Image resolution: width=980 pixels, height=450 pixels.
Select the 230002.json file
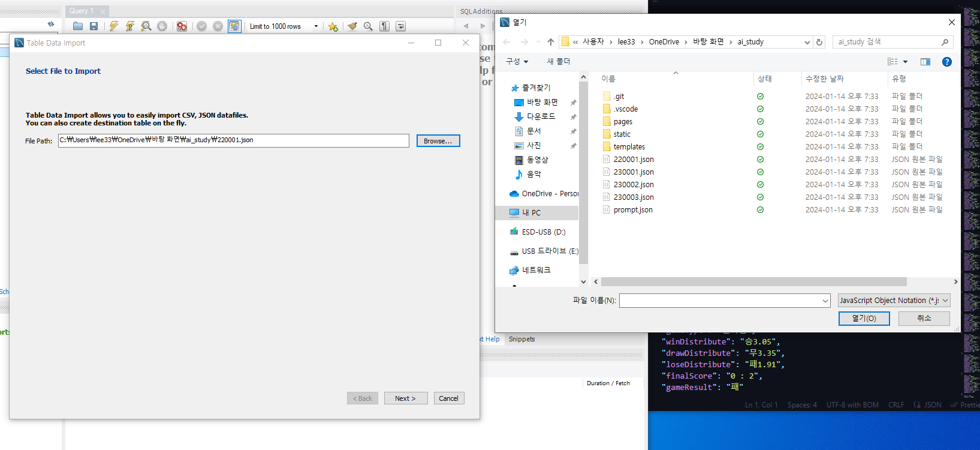[x=634, y=184]
